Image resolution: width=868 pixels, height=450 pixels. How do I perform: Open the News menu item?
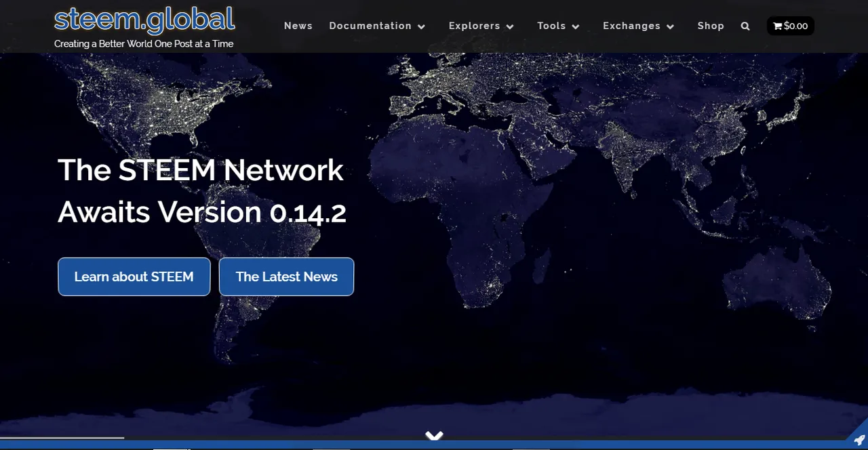click(298, 26)
